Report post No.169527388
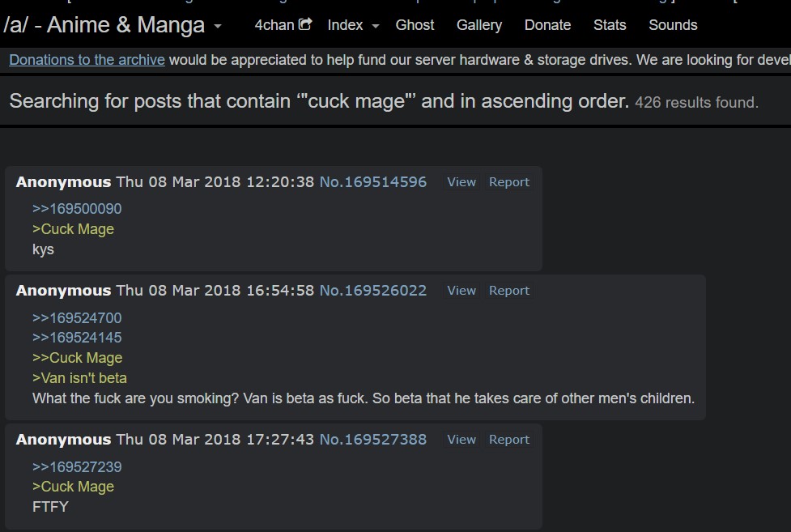The image size is (791, 532). click(x=509, y=439)
